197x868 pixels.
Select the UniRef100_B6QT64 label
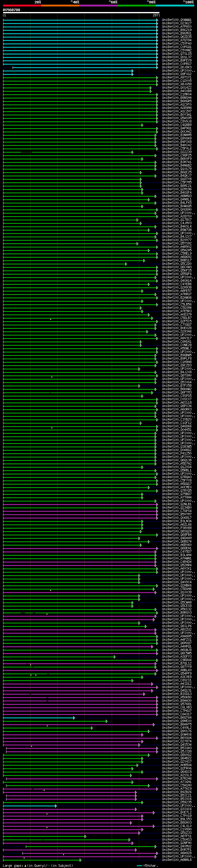point(176,717)
